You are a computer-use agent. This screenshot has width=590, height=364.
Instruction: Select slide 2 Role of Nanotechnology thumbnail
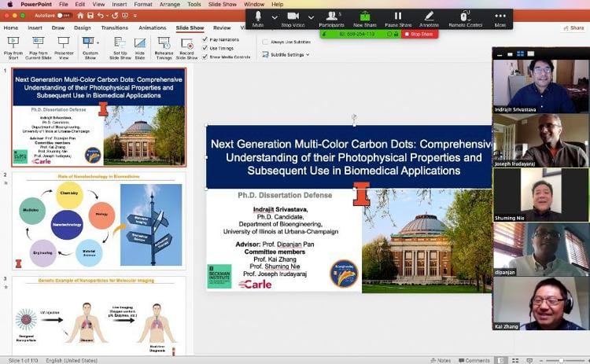[x=99, y=221]
